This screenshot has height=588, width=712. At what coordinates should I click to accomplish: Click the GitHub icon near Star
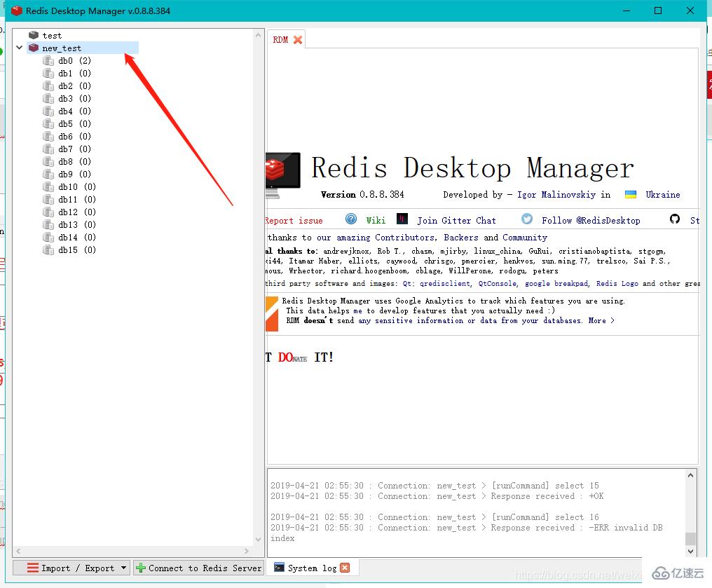point(673,219)
